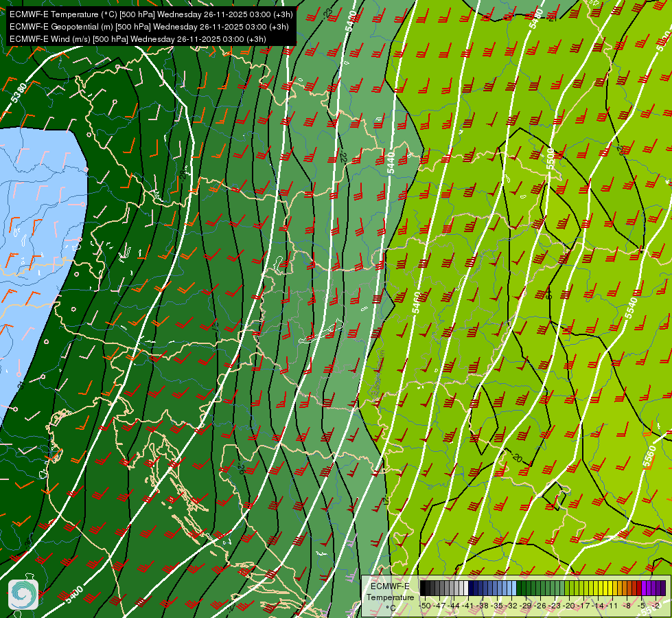Click the -29 value on temperature legend
Screen dimensions: 672x618
[526, 606]
